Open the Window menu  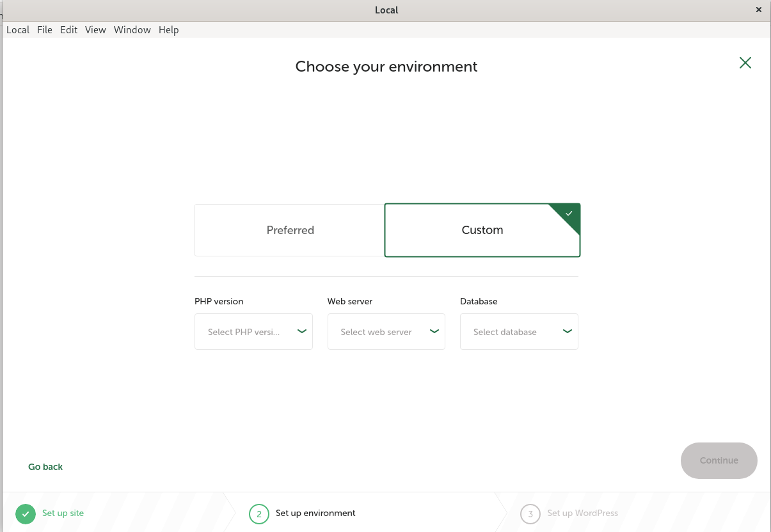[132, 30]
